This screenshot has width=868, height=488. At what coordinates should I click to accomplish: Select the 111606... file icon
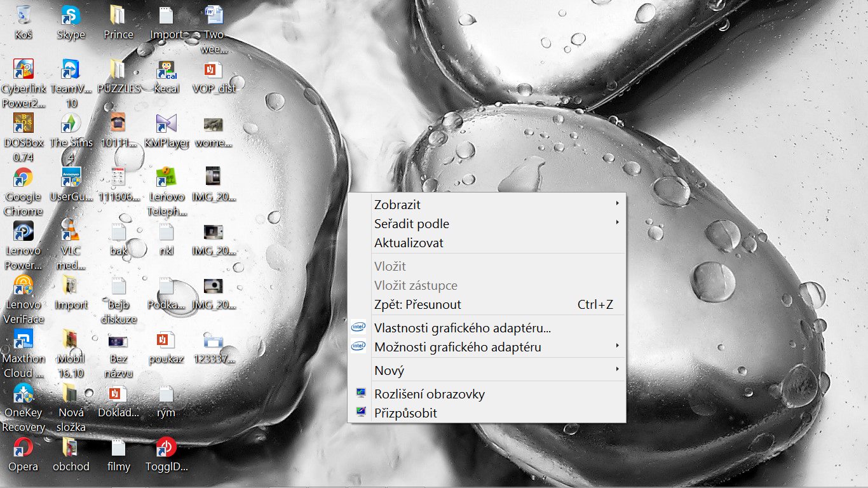118,177
